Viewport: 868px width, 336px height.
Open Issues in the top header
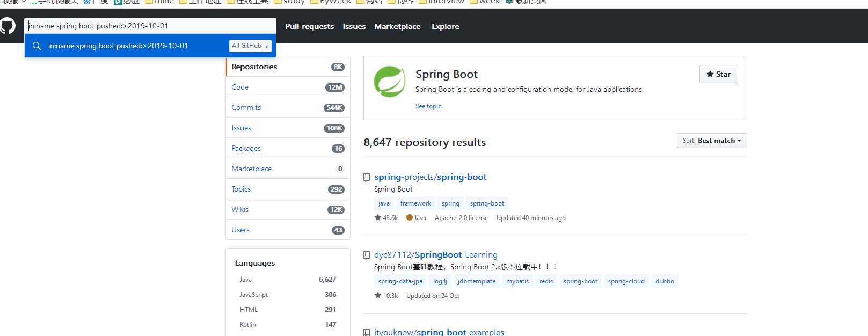354,26
